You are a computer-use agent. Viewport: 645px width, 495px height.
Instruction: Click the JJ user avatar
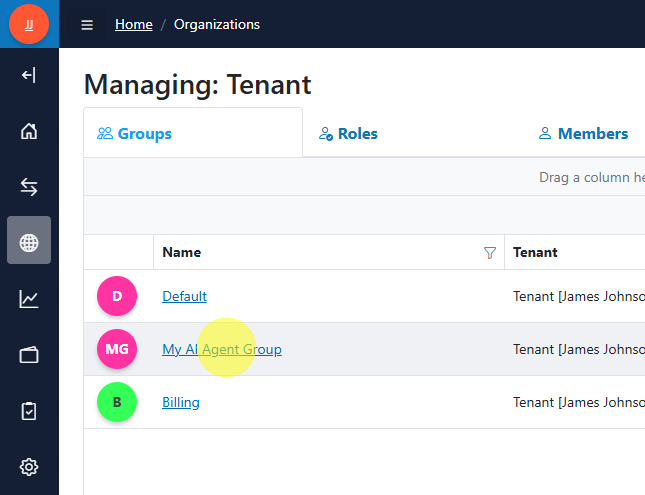pyautogui.click(x=29, y=24)
